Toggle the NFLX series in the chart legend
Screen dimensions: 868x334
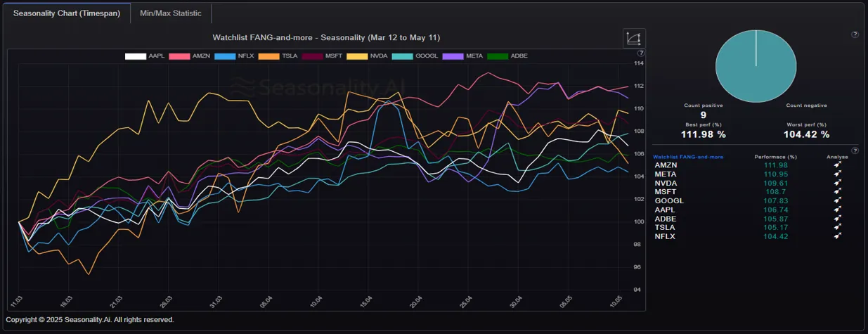235,56
